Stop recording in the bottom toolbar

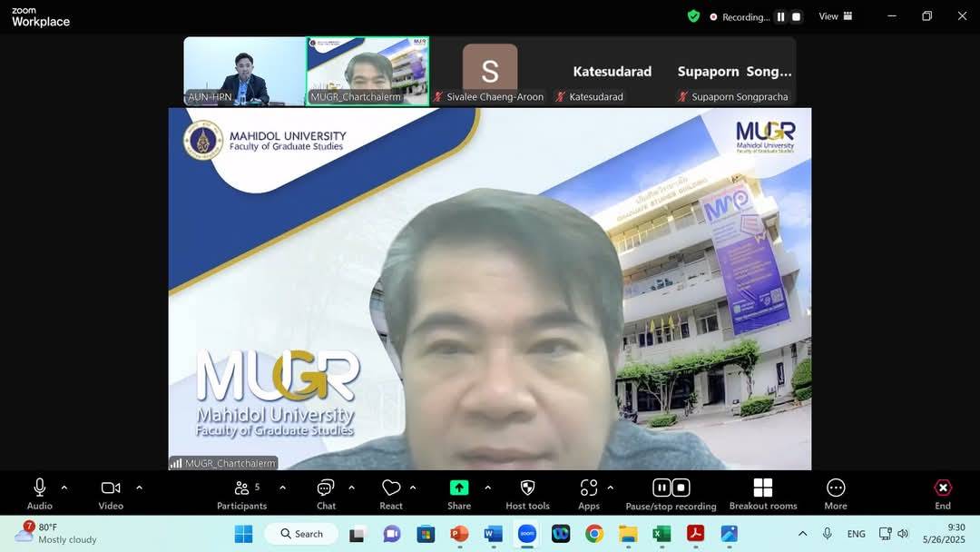681,488
